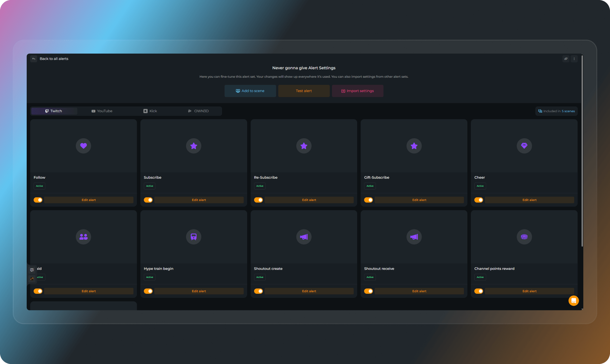
Task: Disable the Follow alert toggle
Action: [38, 200]
